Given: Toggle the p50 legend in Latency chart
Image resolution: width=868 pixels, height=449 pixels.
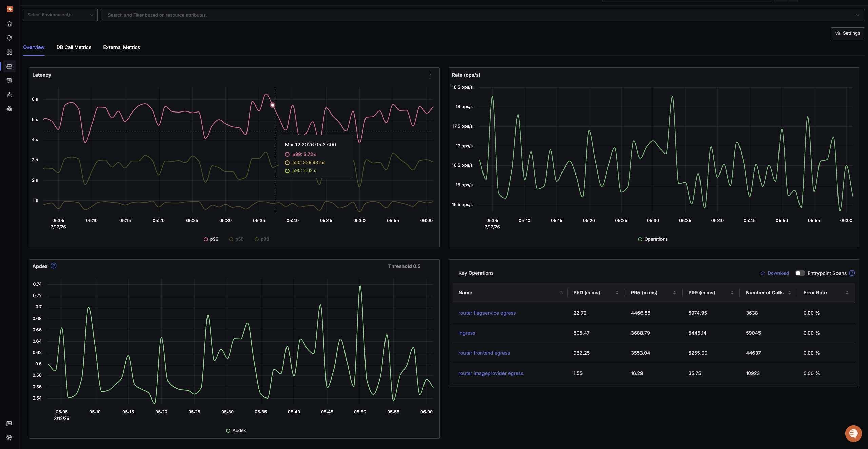Looking at the screenshot, I should (x=236, y=239).
